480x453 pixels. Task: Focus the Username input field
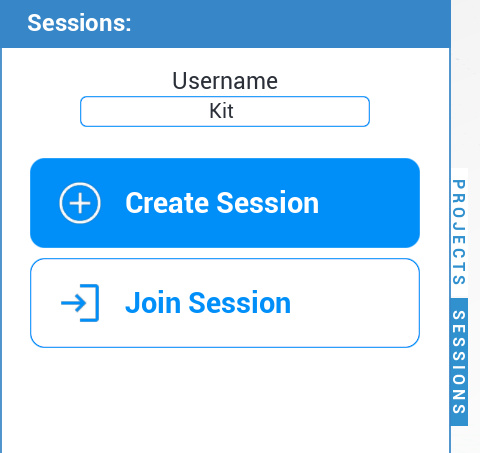[225, 111]
